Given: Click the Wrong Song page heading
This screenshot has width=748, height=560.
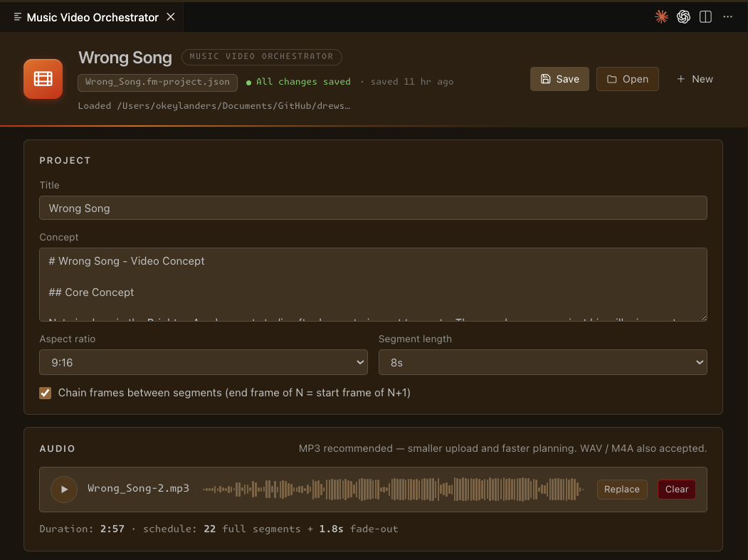Looking at the screenshot, I should point(125,58).
